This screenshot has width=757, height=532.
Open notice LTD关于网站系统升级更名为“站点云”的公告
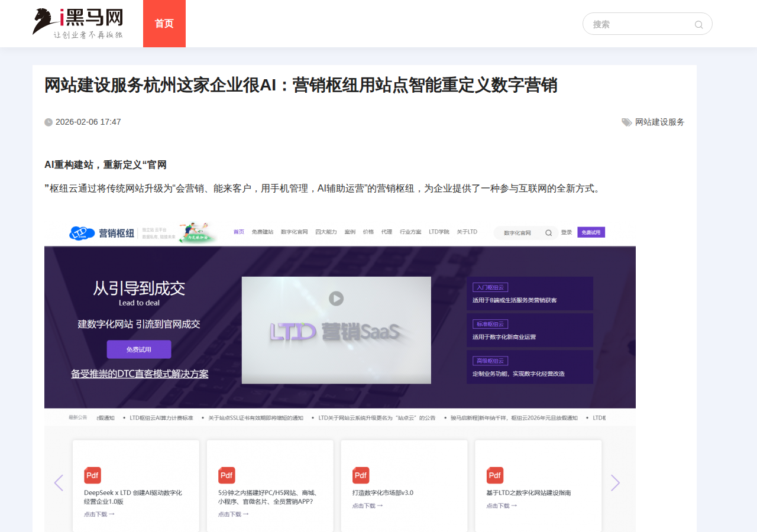tap(377, 418)
